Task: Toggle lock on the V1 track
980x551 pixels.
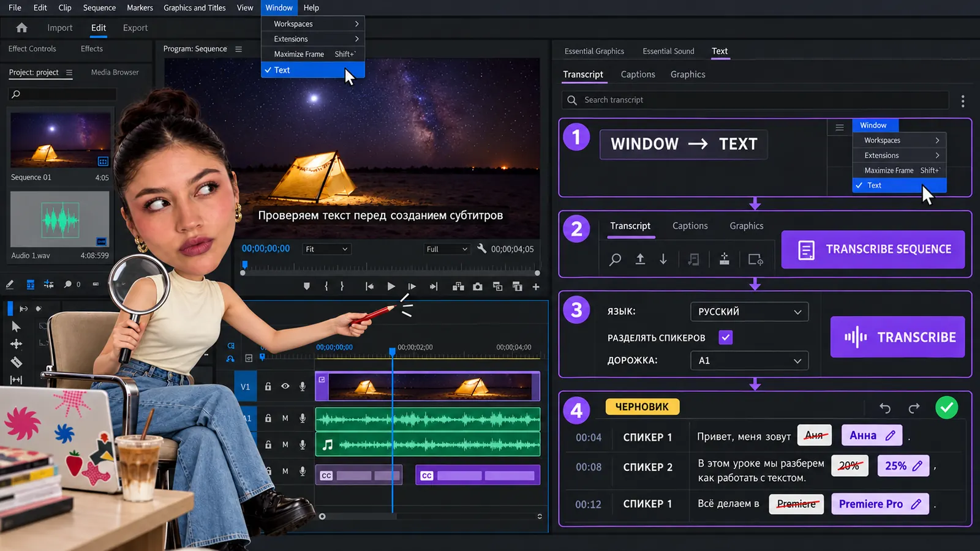Action: coord(268,386)
